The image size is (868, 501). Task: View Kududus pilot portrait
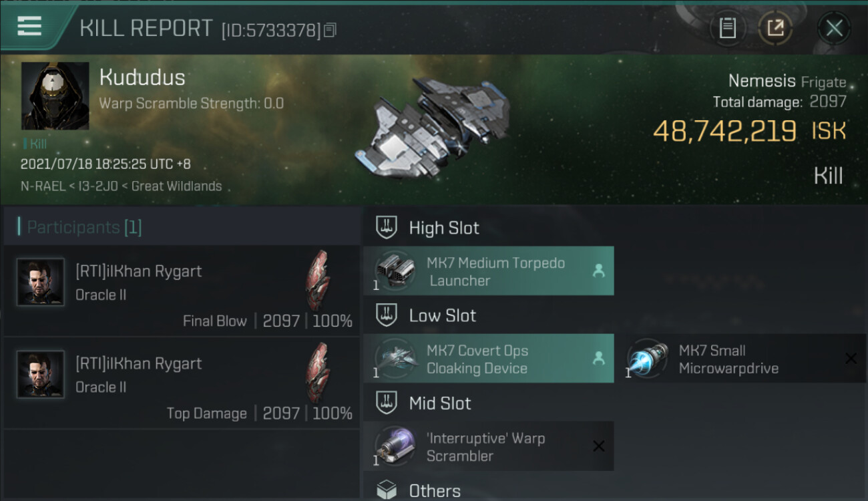click(x=55, y=96)
